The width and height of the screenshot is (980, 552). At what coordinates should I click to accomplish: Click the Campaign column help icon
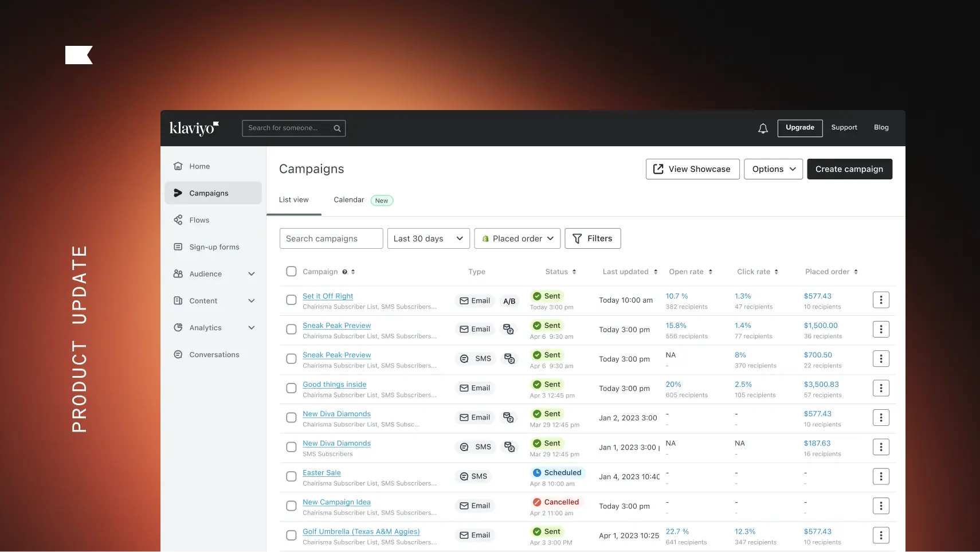tap(344, 272)
